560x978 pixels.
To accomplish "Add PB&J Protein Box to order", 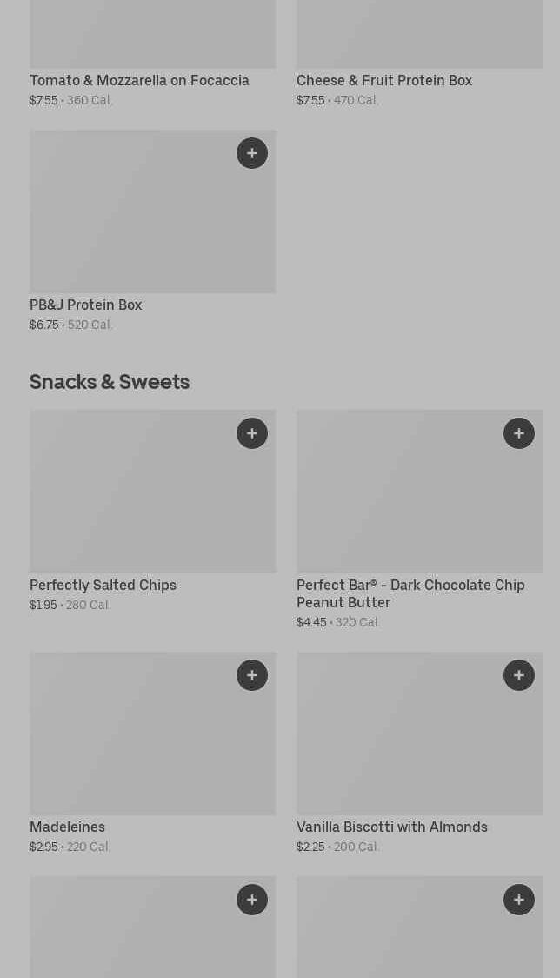I will (x=252, y=153).
